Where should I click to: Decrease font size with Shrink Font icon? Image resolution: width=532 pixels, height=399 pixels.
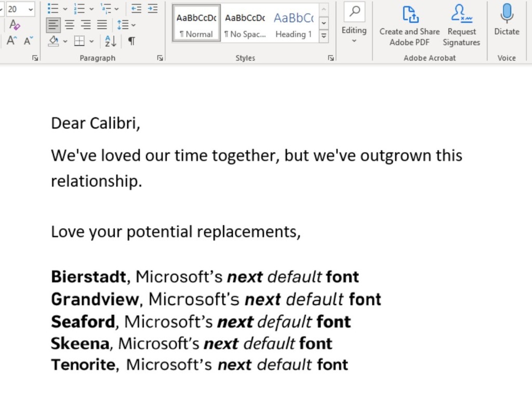click(29, 41)
